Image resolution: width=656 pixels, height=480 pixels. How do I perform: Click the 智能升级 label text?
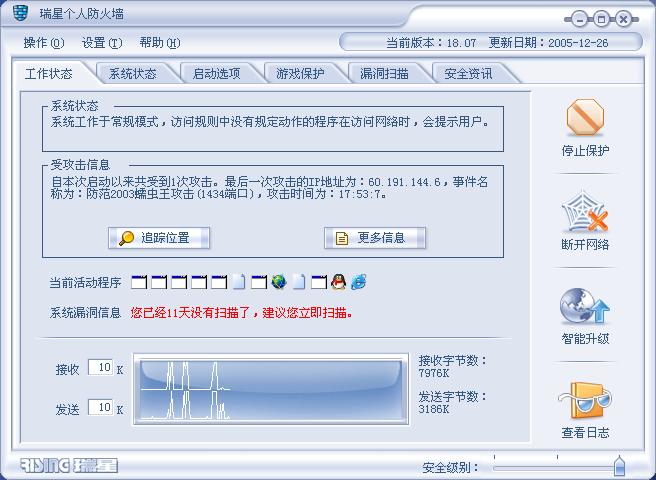click(585, 339)
